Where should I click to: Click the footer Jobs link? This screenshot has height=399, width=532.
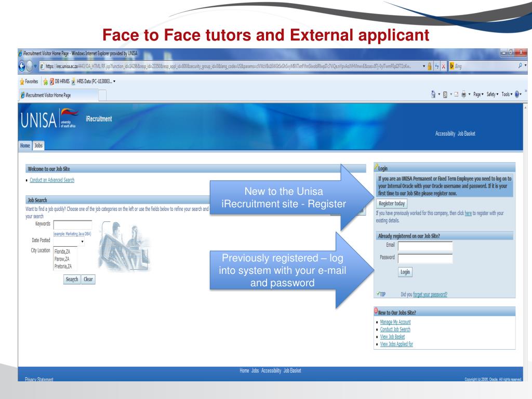(255, 371)
